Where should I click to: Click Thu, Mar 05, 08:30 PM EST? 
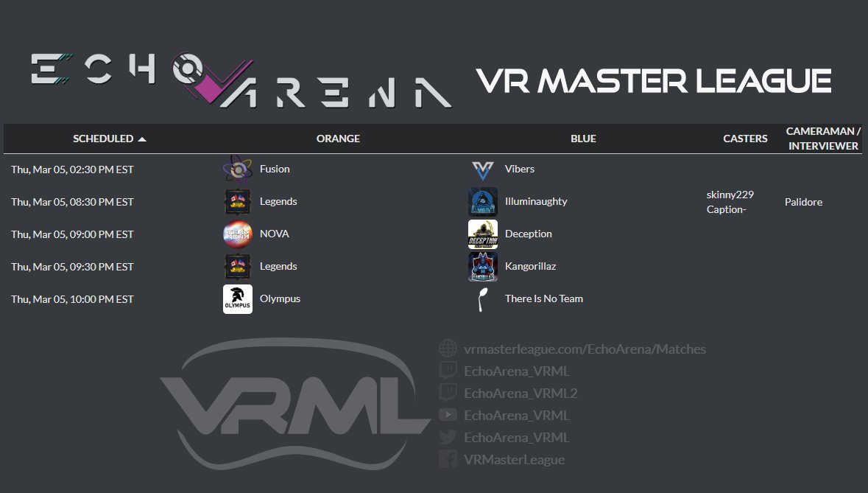click(72, 202)
